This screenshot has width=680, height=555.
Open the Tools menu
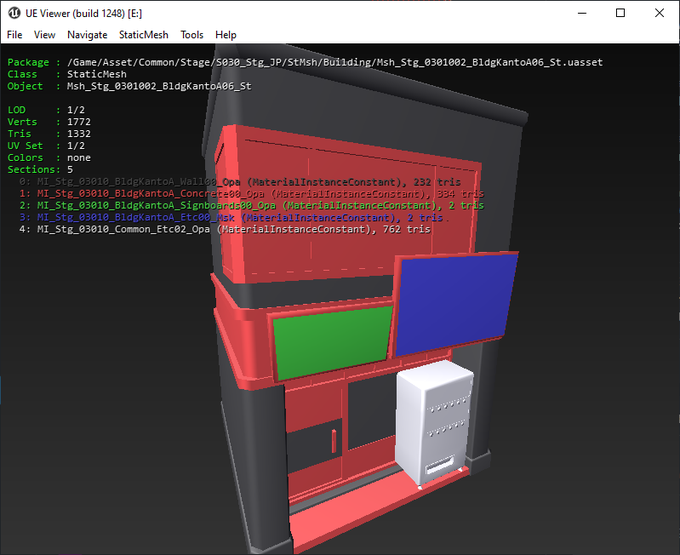click(191, 34)
